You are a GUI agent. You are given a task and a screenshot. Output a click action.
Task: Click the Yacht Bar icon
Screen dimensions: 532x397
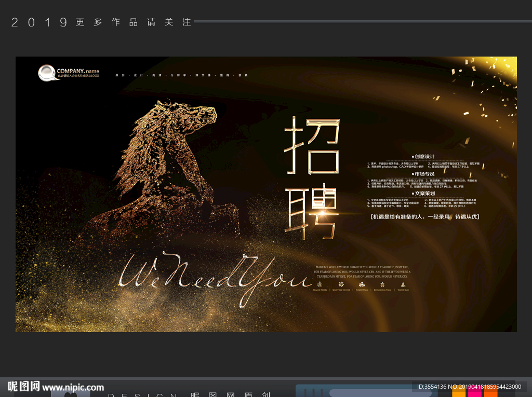click(403, 284)
